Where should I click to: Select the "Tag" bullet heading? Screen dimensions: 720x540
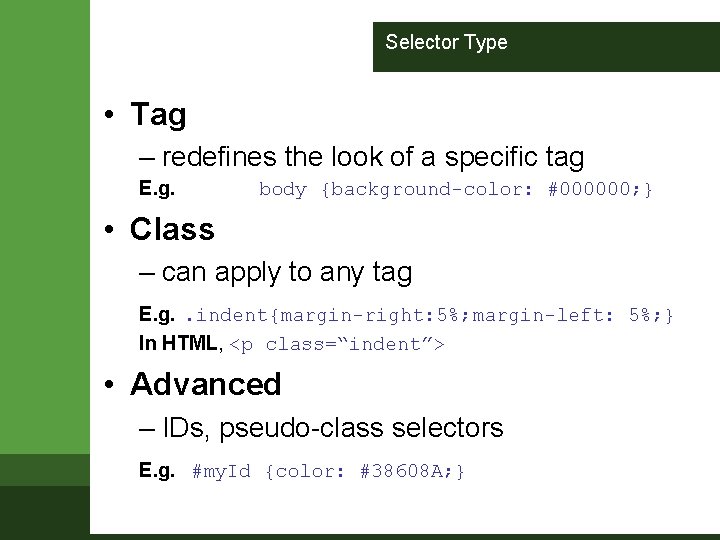[x=158, y=115]
